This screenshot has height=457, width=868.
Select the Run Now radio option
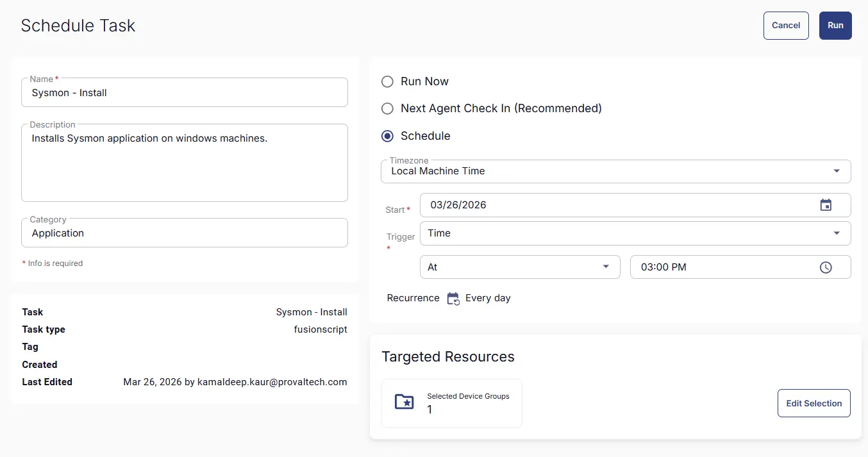387,81
